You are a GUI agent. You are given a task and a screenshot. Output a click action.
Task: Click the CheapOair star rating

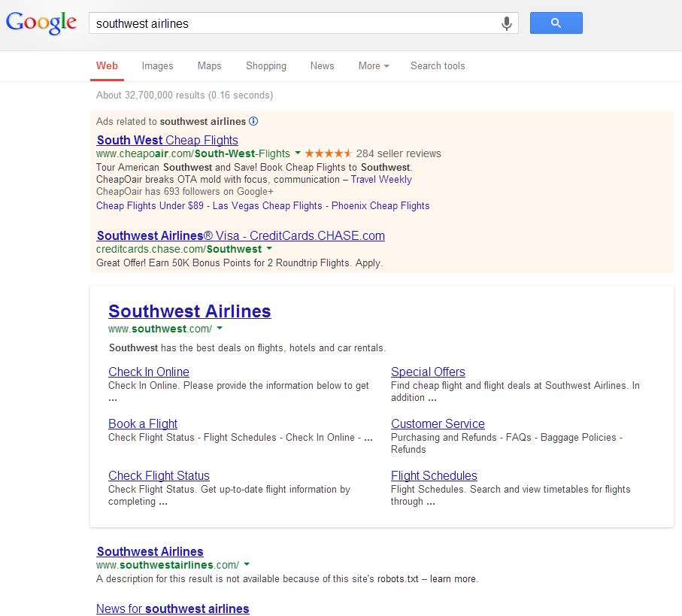click(x=329, y=153)
